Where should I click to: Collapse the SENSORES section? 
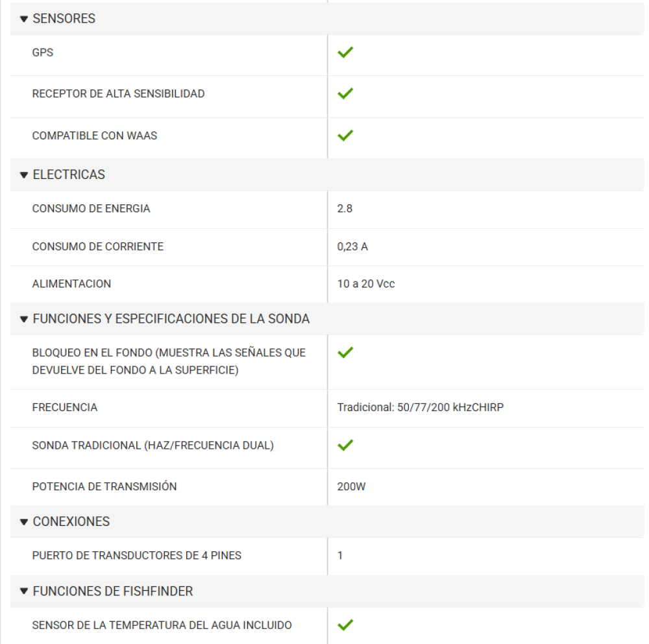[25, 19]
